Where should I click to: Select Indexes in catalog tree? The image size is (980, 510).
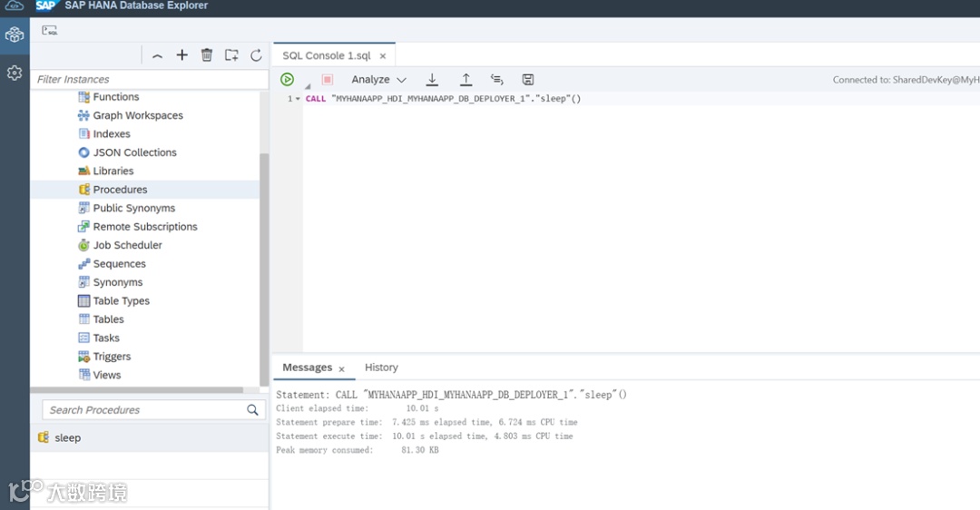coord(112,133)
